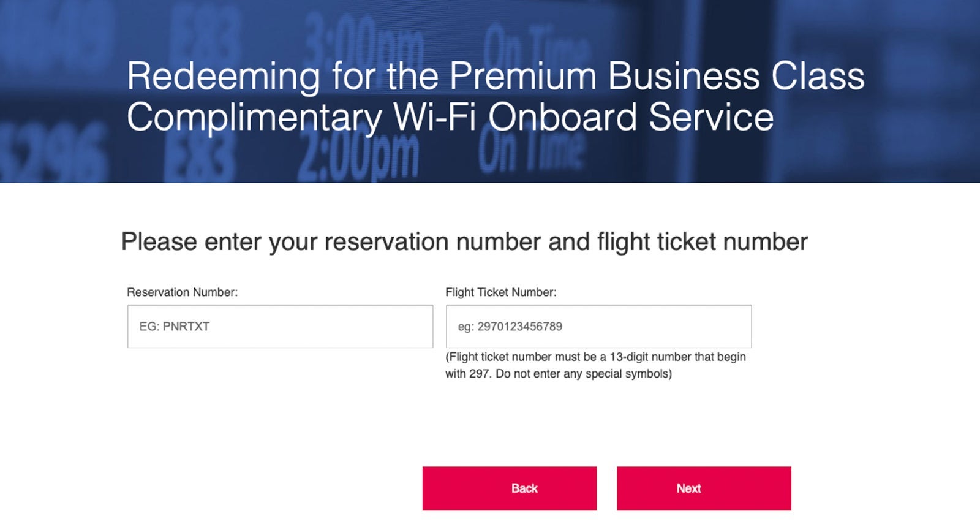Click the red Next button
980x532 pixels.
pyautogui.click(x=704, y=488)
